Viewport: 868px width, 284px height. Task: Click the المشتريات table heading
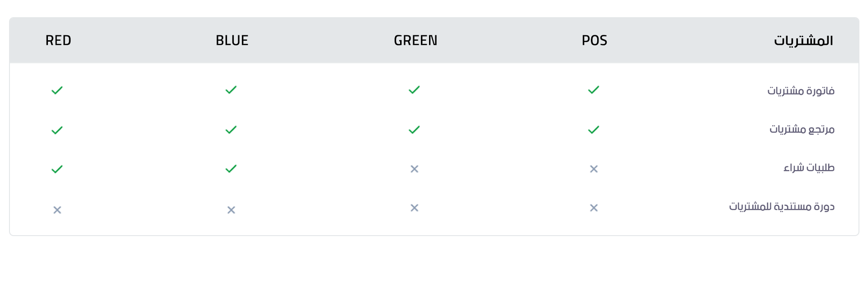803,41
